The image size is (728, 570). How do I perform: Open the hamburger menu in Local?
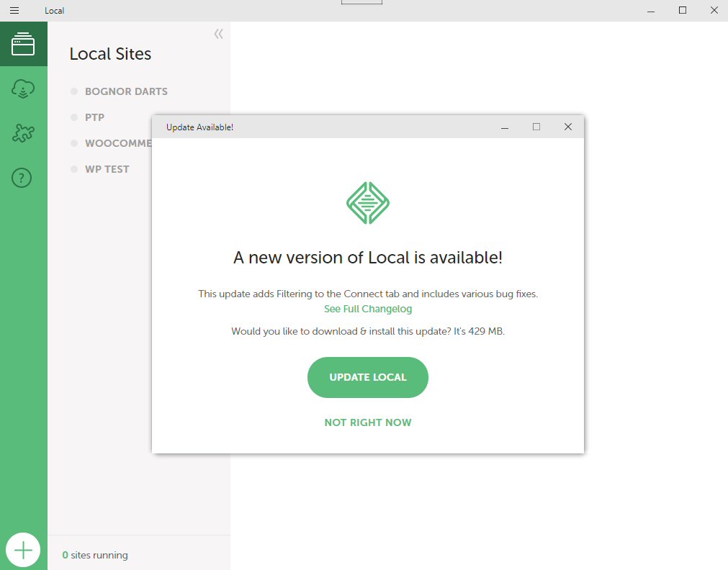(14, 10)
